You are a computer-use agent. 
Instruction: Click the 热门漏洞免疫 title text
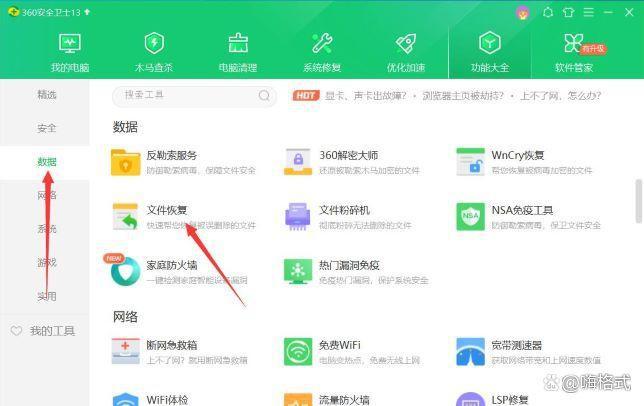click(x=349, y=265)
